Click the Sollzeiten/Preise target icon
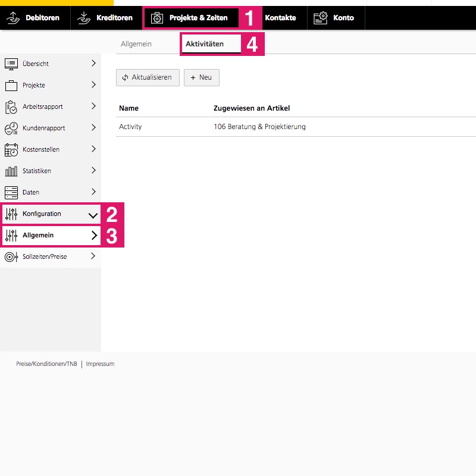Image resolution: width=476 pixels, height=476 pixels. (11, 256)
